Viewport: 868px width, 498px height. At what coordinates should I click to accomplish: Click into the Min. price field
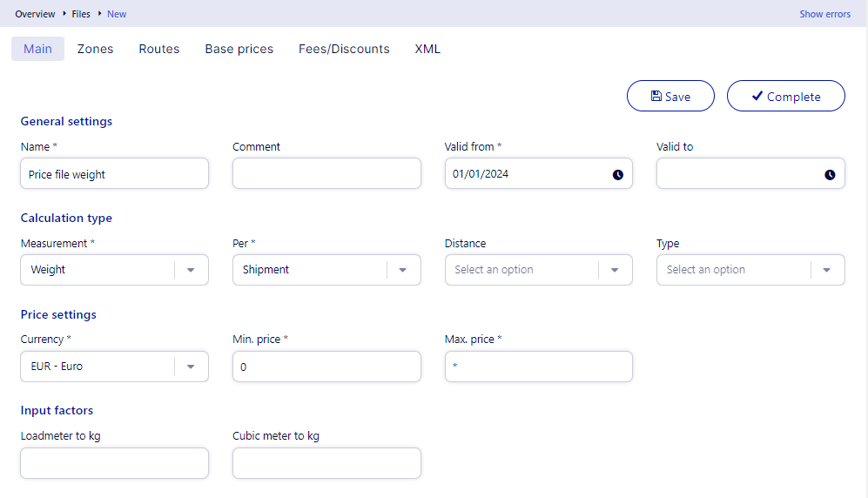pyautogui.click(x=326, y=367)
